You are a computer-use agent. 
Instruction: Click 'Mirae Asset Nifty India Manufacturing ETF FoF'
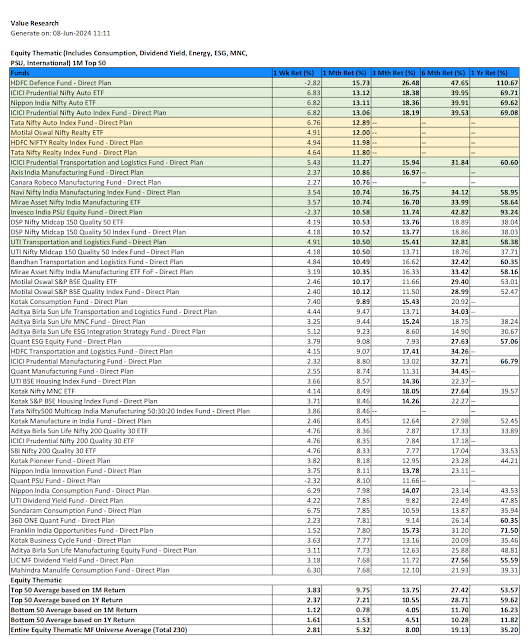coord(102,272)
